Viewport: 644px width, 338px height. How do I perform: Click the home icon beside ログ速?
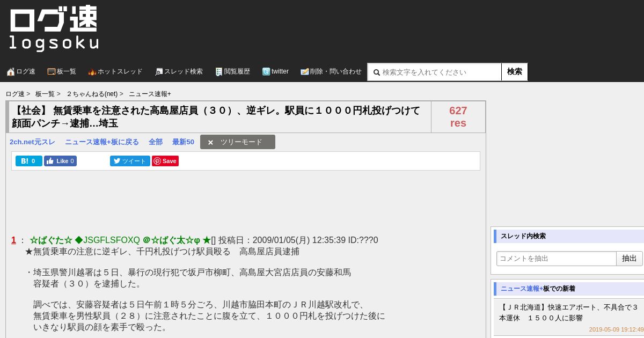tap(11, 72)
